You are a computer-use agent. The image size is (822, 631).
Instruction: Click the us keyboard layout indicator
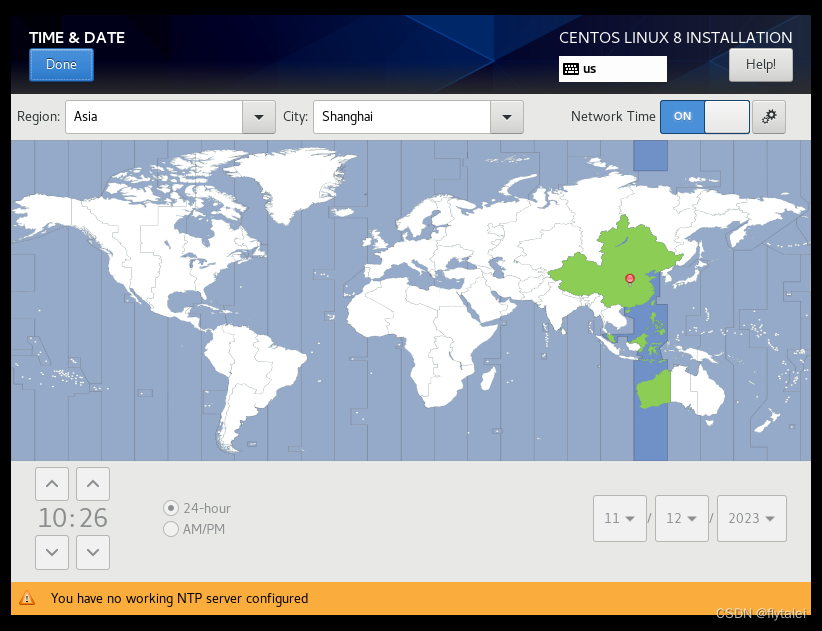tap(613, 69)
